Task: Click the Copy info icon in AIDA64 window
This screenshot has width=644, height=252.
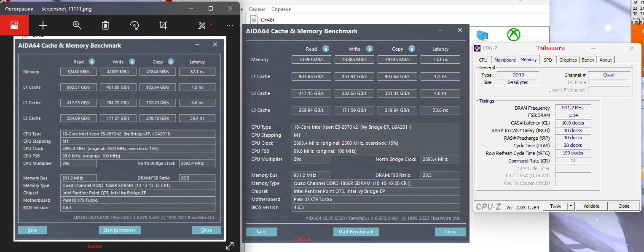Action: pyautogui.click(x=412, y=49)
